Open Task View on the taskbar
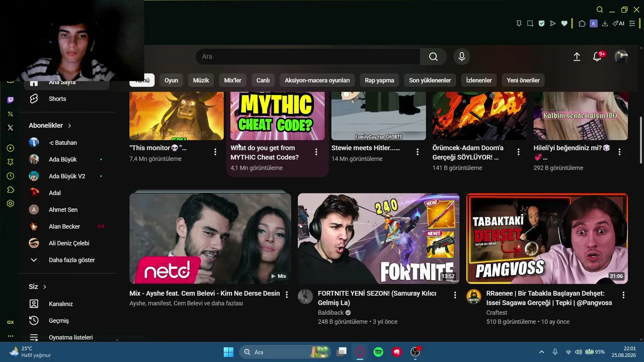Viewport: 644px width, 362px height. click(x=342, y=352)
